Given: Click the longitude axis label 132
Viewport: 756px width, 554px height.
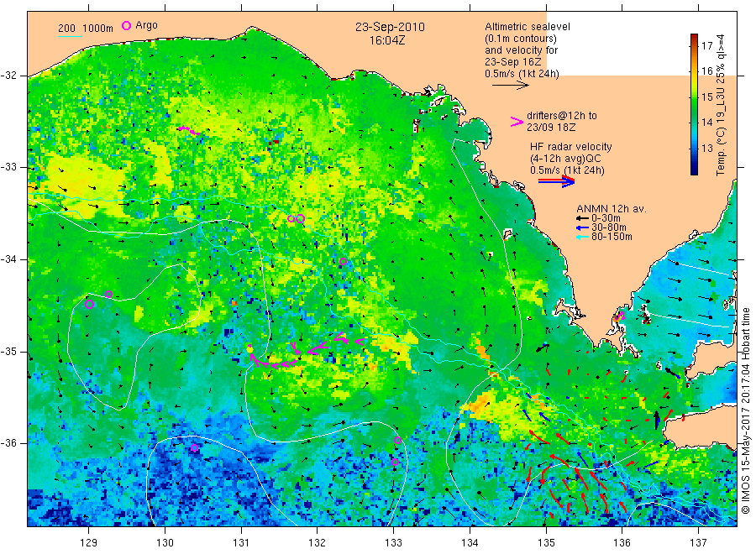Looking at the screenshot, I should coord(318,543).
